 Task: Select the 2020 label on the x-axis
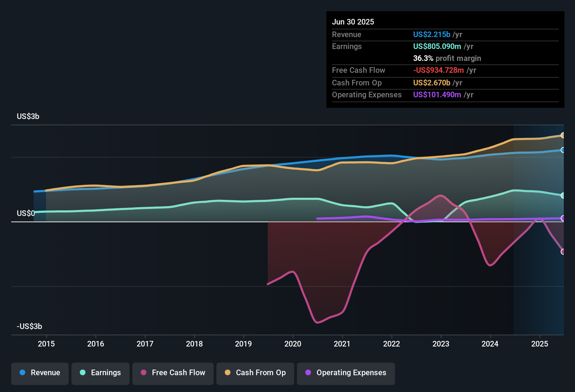293,344
